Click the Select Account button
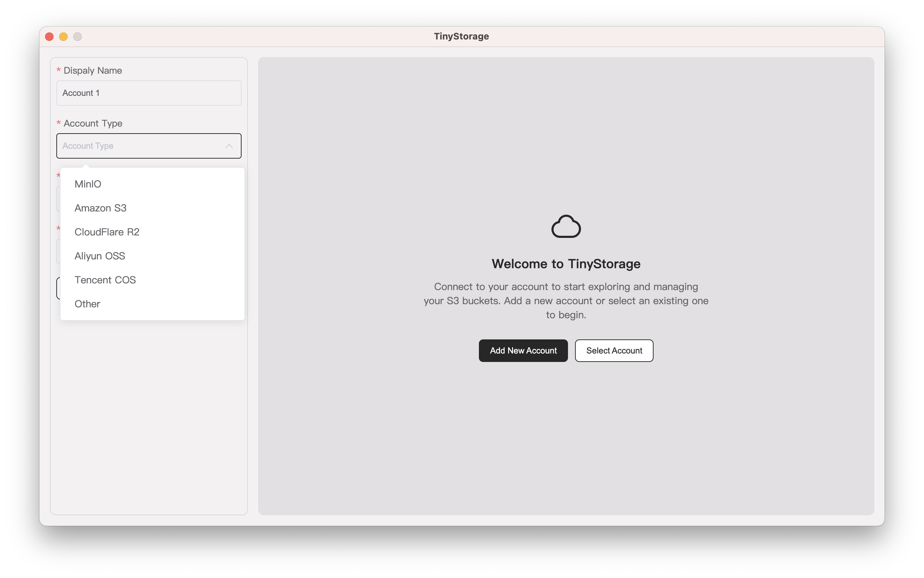The image size is (924, 578). coord(614,351)
